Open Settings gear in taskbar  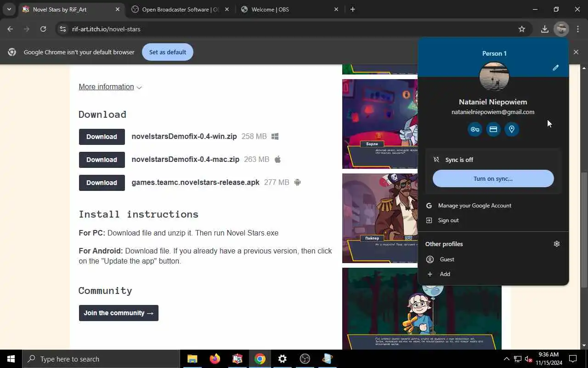[x=283, y=359]
